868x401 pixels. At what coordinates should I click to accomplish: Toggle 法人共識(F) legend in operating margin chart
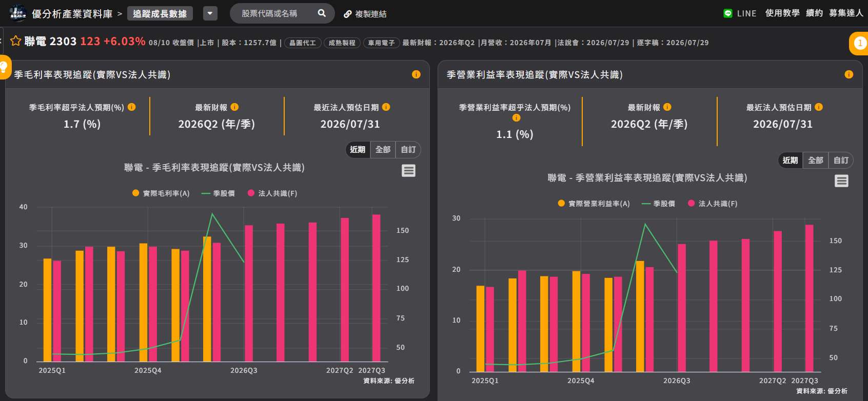(x=713, y=204)
